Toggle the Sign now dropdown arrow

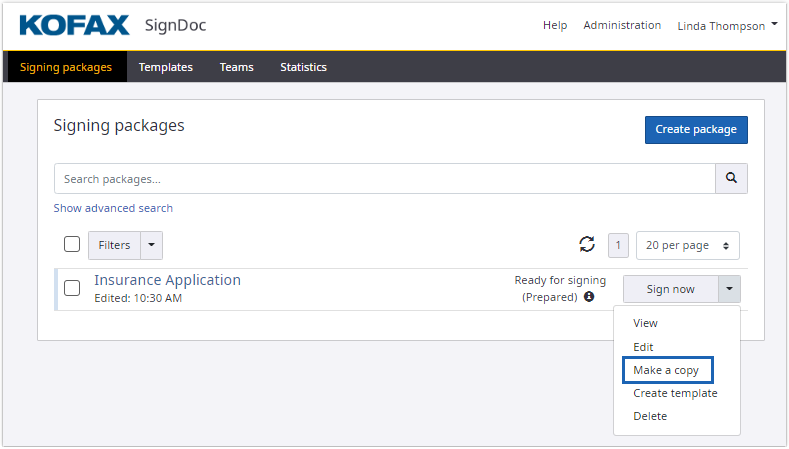click(729, 289)
